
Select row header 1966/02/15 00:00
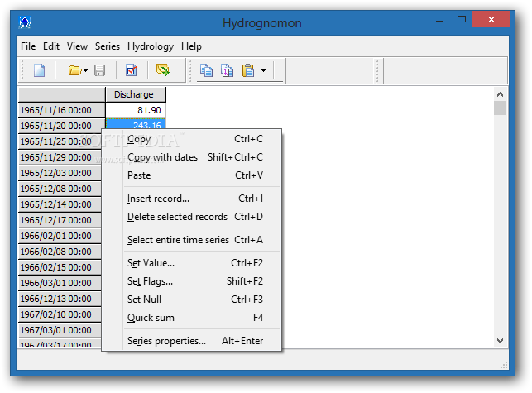pyautogui.click(x=60, y=267)
